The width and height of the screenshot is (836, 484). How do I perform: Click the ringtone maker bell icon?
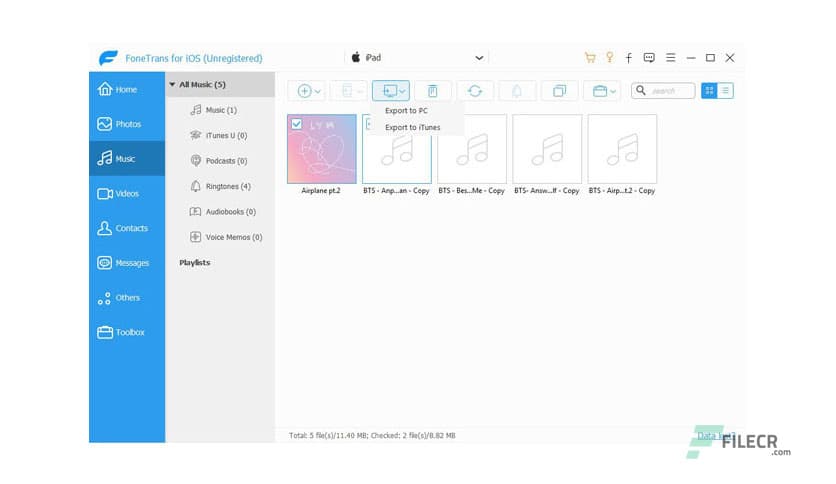tap(517, 91)
